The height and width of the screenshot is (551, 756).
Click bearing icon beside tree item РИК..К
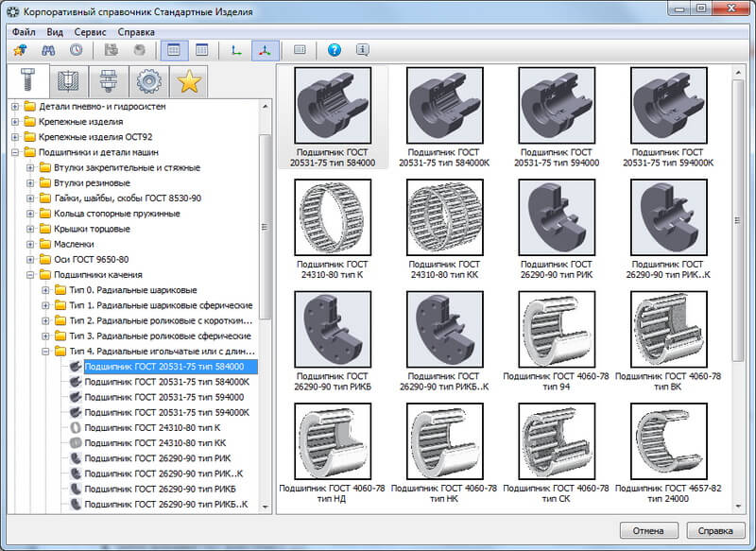tap(76, 474)
